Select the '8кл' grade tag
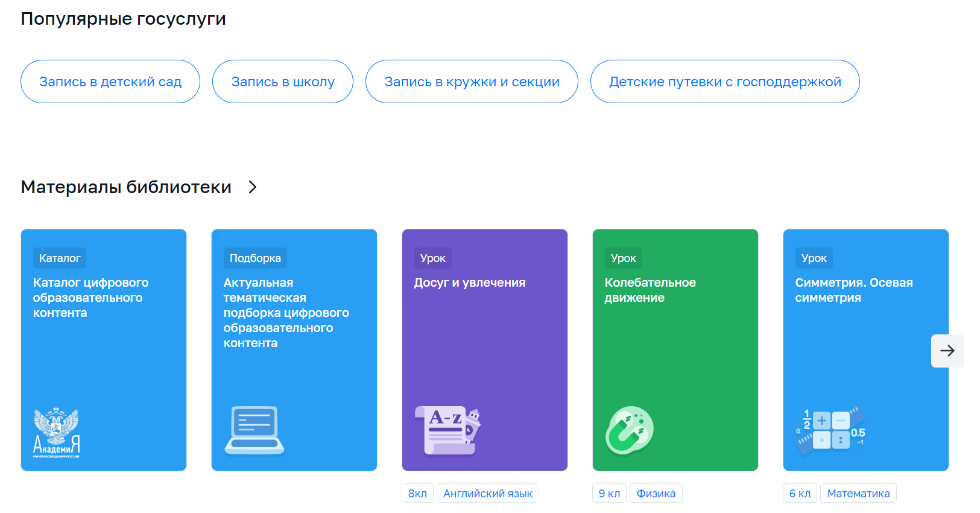This screenshot has height=513, width=980. point(417,493)
